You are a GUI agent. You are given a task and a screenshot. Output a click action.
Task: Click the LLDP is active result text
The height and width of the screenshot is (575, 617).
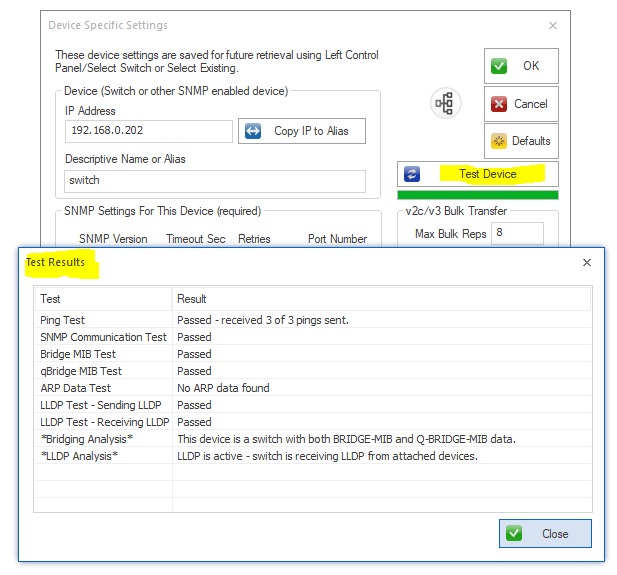(327, 456)
